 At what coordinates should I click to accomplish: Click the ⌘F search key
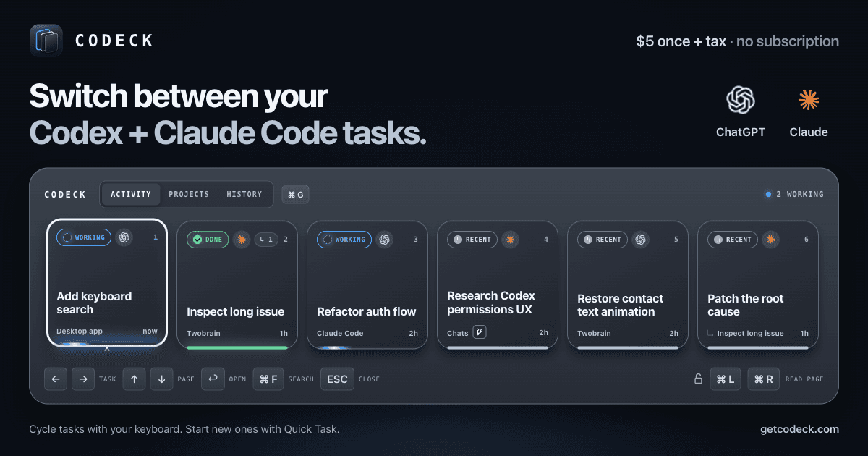click(268, 379)
